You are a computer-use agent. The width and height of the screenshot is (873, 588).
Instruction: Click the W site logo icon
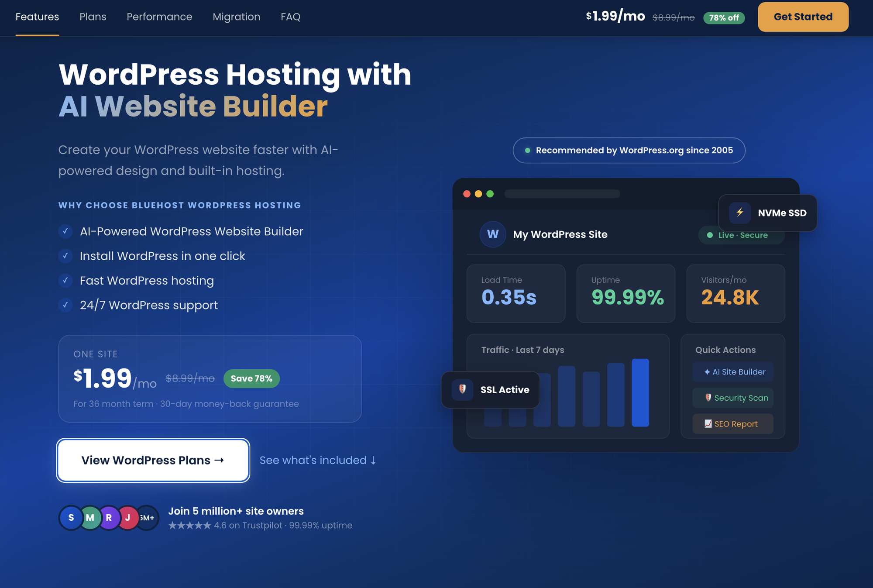[492, 234]
